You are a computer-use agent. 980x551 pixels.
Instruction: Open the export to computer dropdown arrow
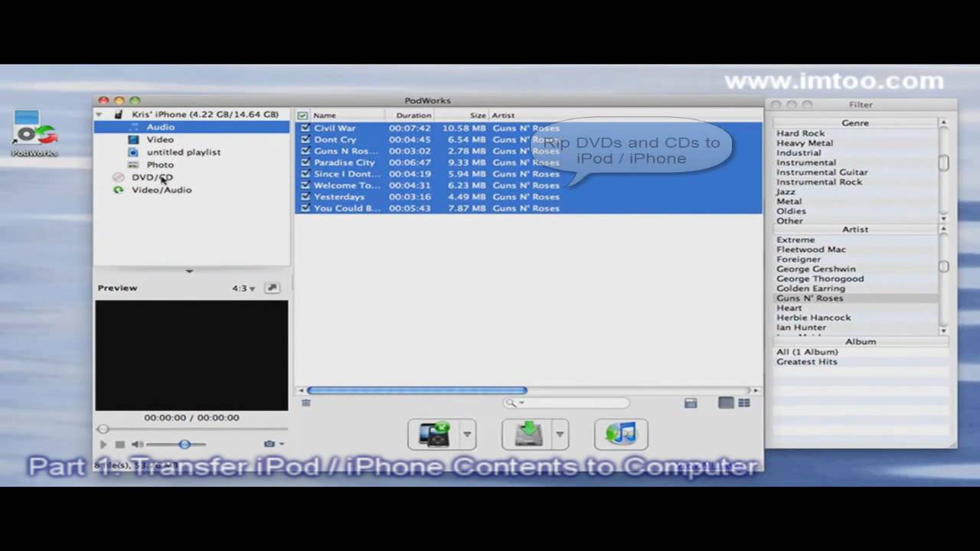tap(560, 434)
